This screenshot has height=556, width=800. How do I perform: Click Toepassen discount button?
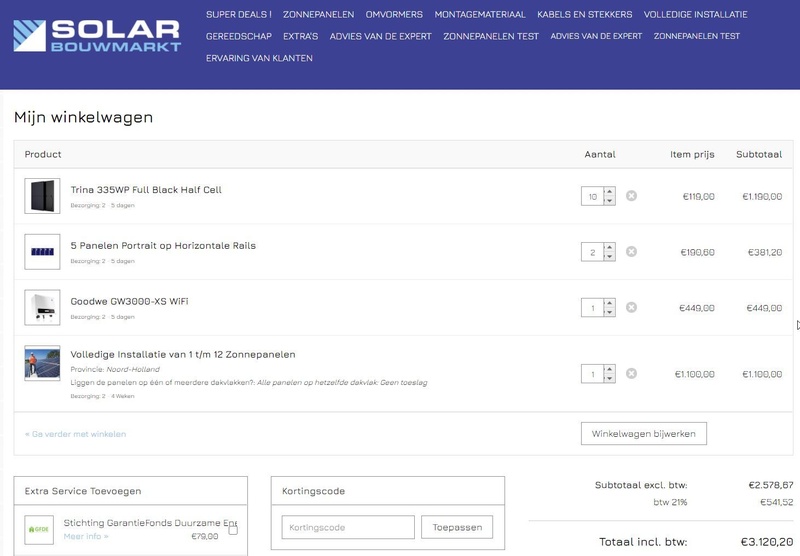tap(457, 527)
